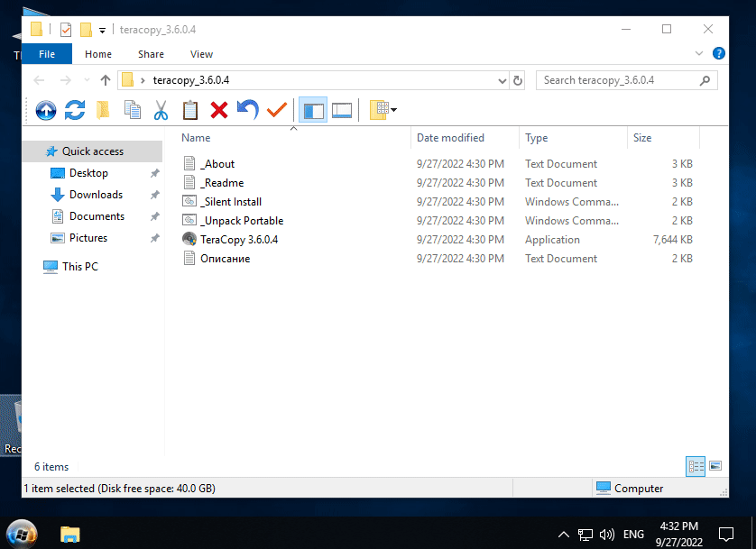Click the address bar Refresh button

[x=518, y=80]
